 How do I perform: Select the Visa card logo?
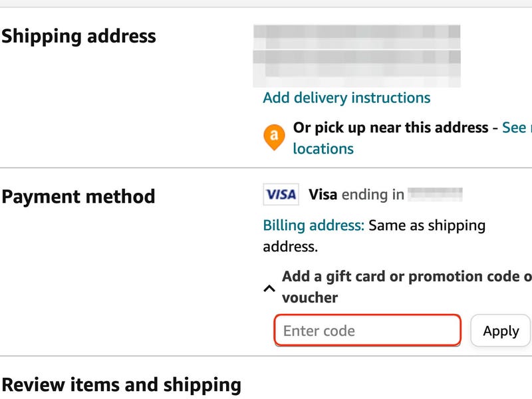point(282,193)
